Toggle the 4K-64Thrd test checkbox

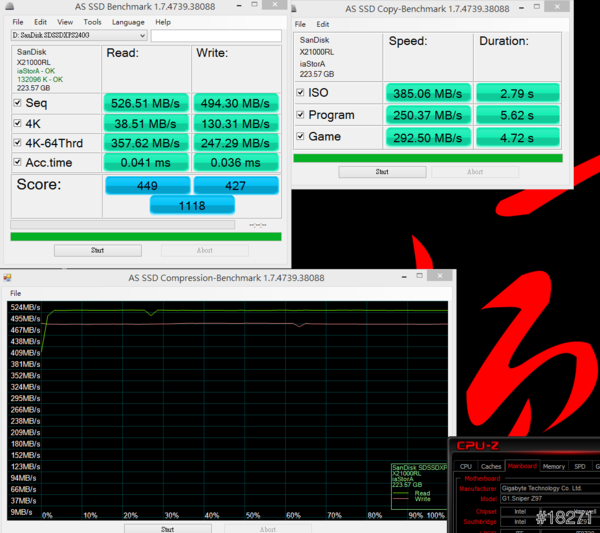coord(18,143)
